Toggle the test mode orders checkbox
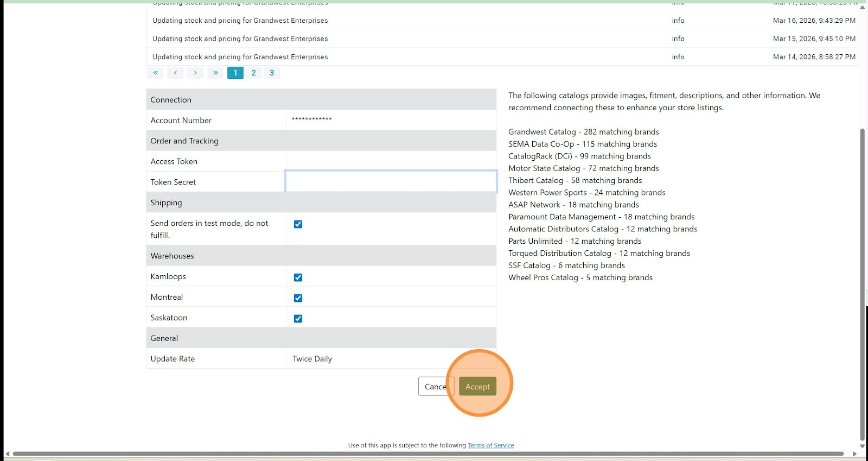Viewport: 868px width, 461px height. point(298,224)
